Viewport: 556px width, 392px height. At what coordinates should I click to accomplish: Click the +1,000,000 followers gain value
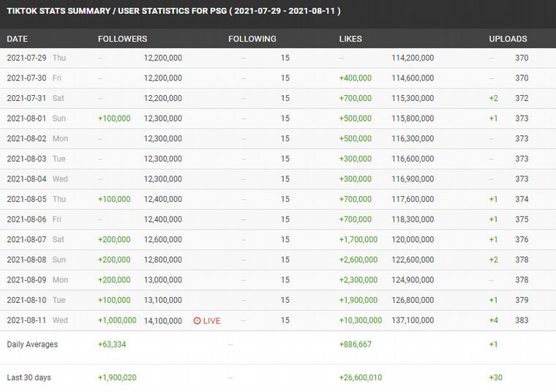[117, 320]
